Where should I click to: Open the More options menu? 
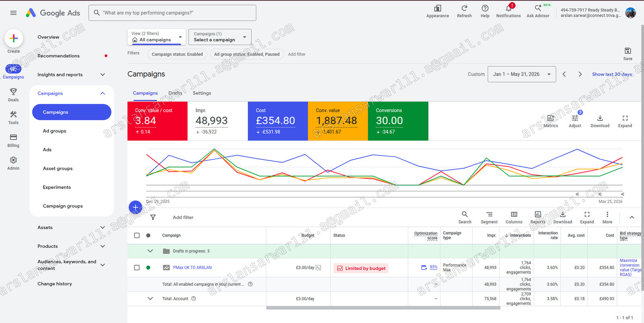tap(607, 217)
